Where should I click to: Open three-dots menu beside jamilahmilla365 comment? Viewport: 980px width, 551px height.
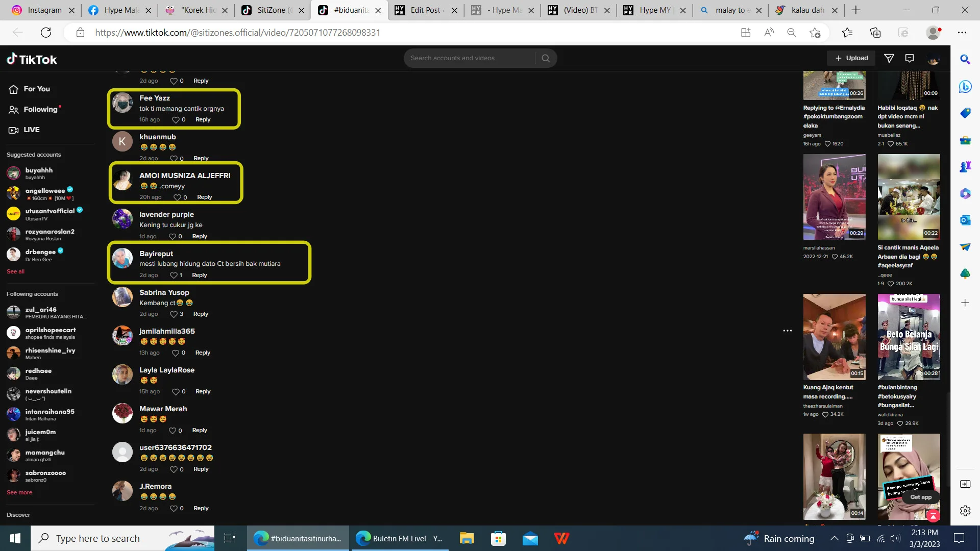[788, 331]
